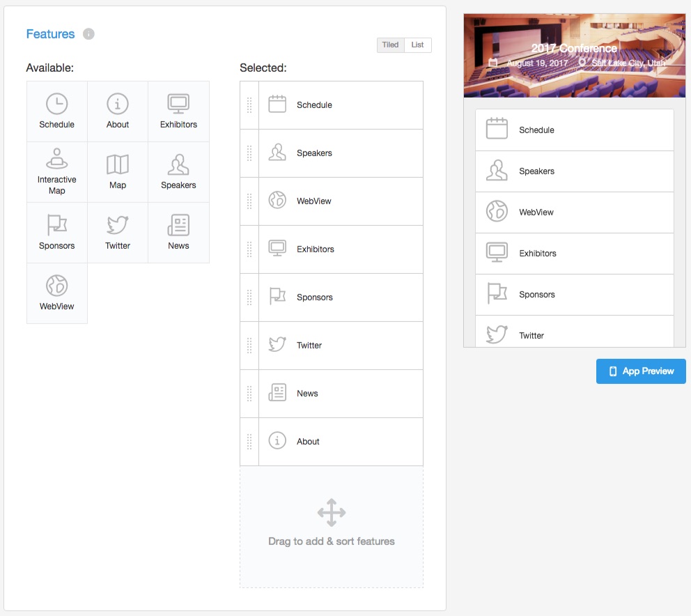Image resolution: width=691 pixels, height=616 pixels.
Task: Click the WebView label in Selected list
Action: click(x=313, y=201)
